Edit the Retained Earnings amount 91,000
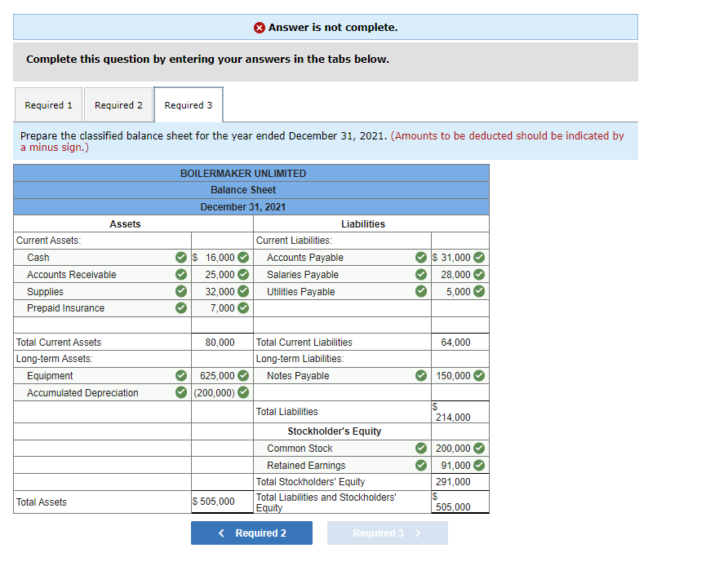The image size is (728, 566). [460, 466]
